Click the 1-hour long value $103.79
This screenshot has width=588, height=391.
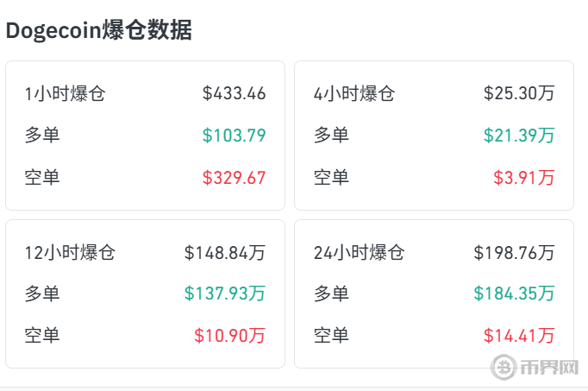(234, 136)
